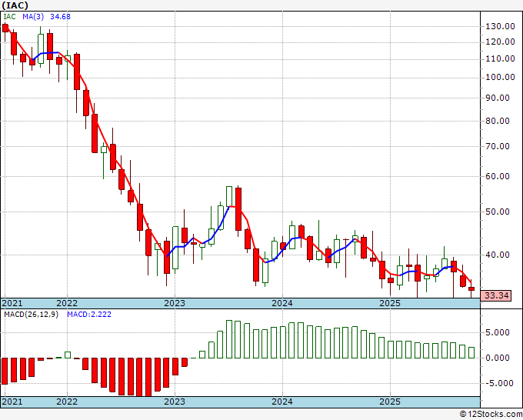Click 2023 on the price chart timeline
Screen dimensions: 523x420
(175, 303)
